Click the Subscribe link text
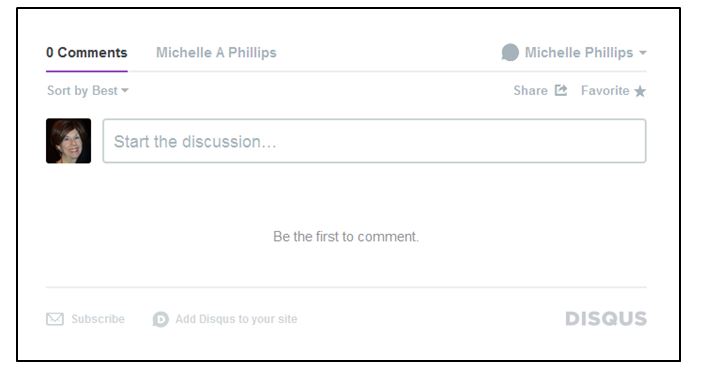The width and height of the screenshot is (701, 374). (98, 319)
